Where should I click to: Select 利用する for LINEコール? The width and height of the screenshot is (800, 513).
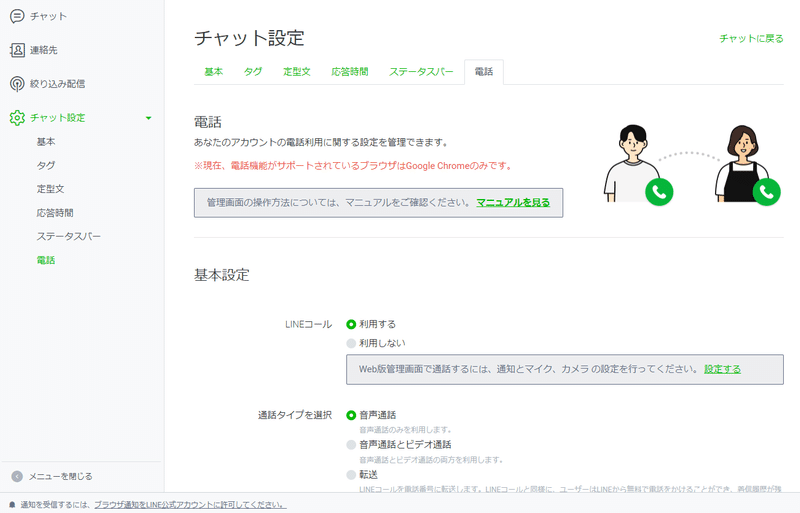click(x=351, y=324)
